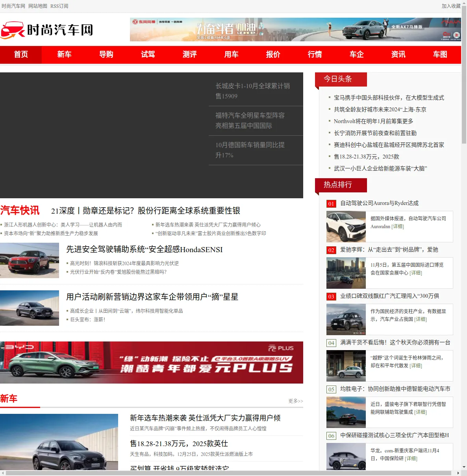This screenshot has height=476, width=467.
Task: Open the BYD 元PLUS banner ad
Action: tap(152, 362)
